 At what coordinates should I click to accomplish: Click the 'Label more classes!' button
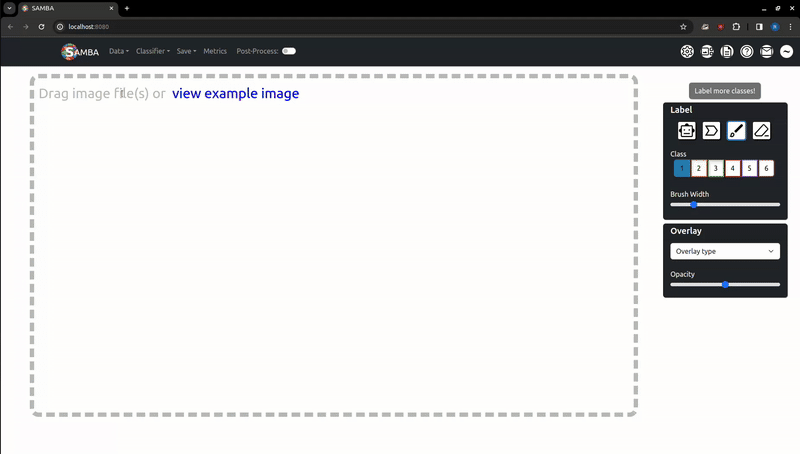(x=725, y=90)
